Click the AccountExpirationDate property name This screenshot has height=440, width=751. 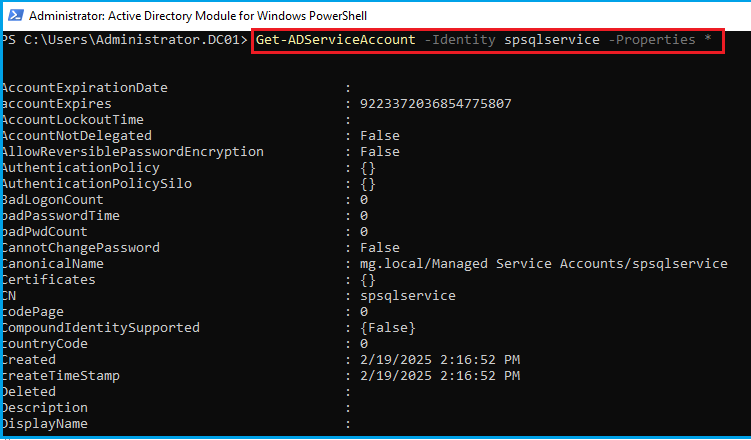click(85, 88)
